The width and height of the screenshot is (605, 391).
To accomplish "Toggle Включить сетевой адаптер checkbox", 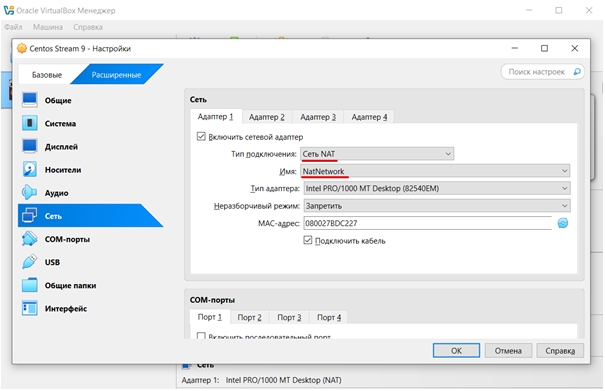I will pyautogui.click(x=201, y=137).
